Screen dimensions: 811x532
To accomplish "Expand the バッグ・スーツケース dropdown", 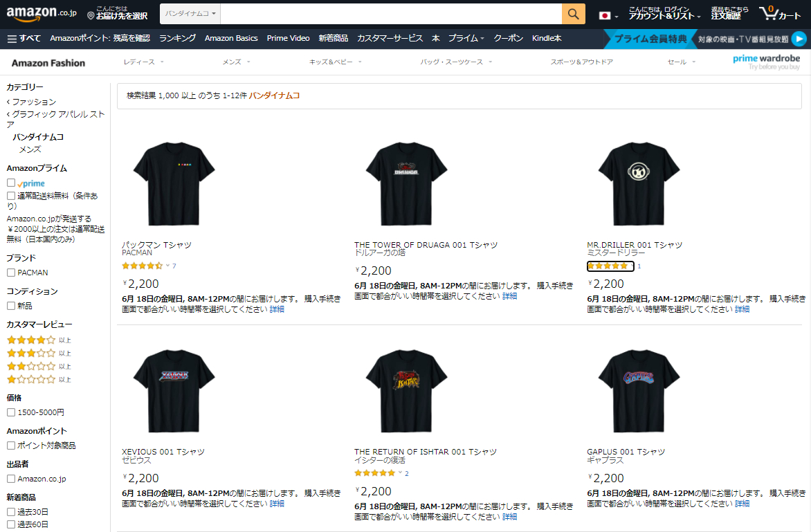I will coord(456,62).
